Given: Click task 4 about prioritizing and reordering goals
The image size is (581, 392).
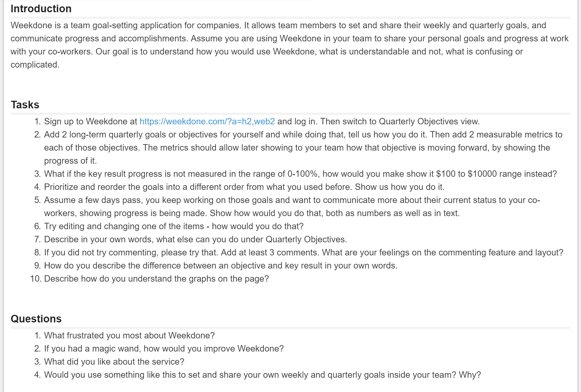Looking at the screenshot, I should (244, 187).
